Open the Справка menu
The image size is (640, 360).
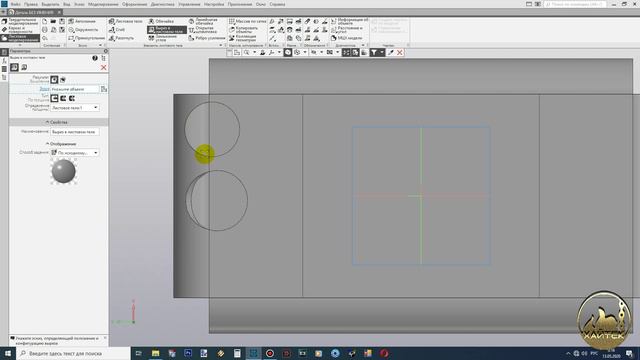point(277,4)
